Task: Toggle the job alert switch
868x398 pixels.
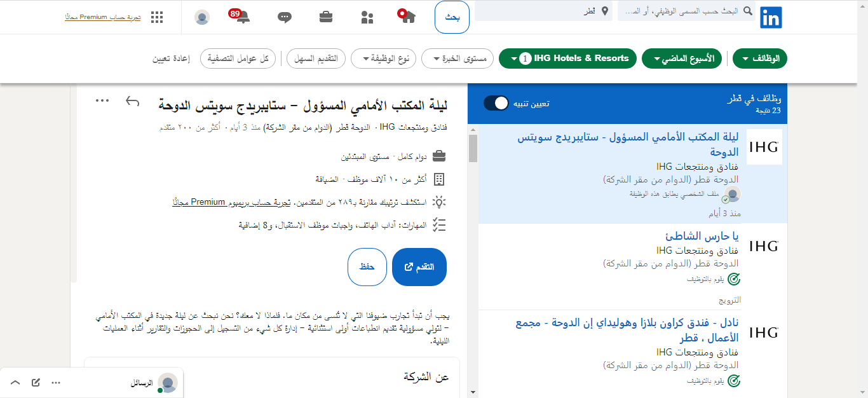Action: click(x=496, y=103)
